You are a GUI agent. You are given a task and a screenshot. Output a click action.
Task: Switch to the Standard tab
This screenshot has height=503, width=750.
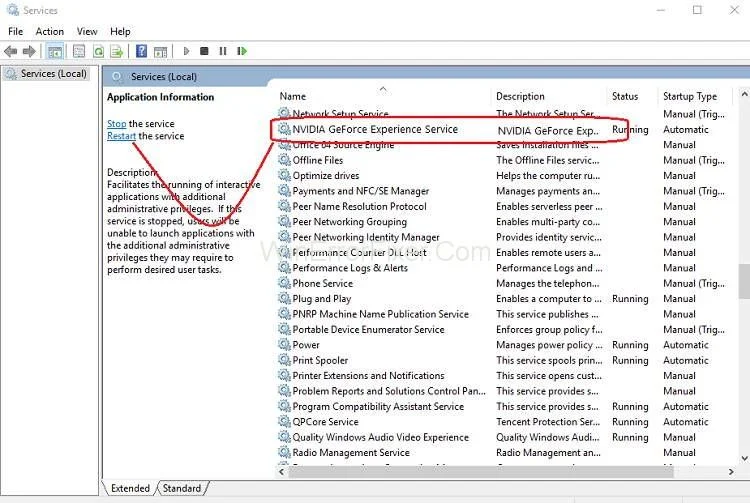coord(181,488)
